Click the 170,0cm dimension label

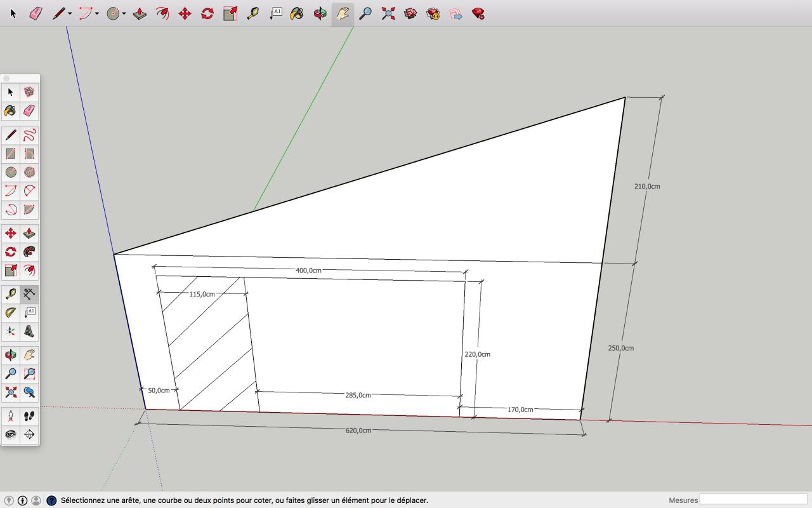(520, 410)
